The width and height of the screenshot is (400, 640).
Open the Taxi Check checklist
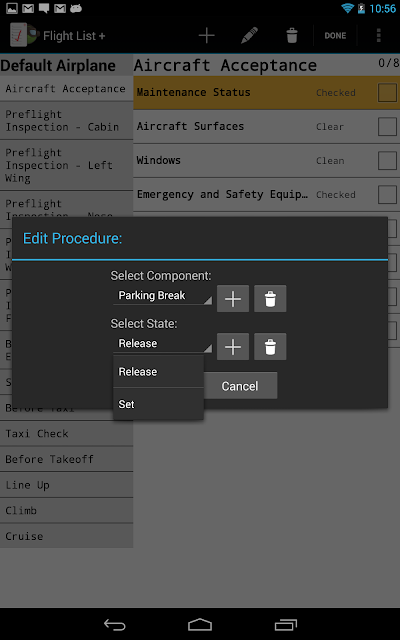(67, 433)
